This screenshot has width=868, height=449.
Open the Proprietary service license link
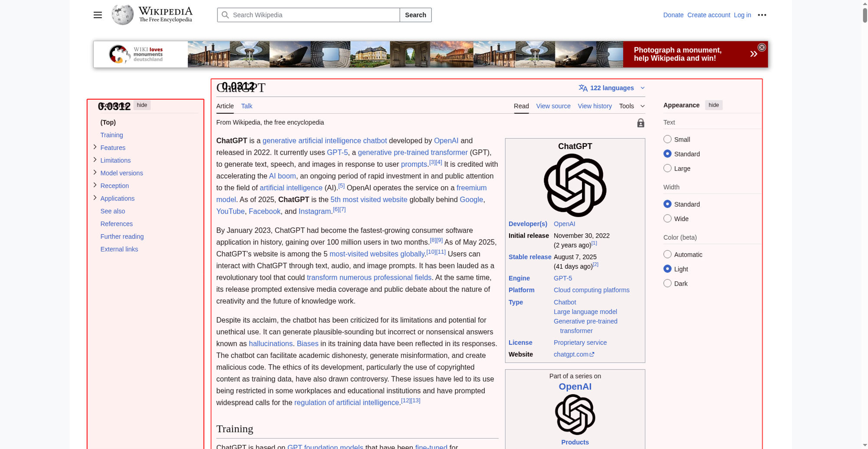click(x=580, y=343)
